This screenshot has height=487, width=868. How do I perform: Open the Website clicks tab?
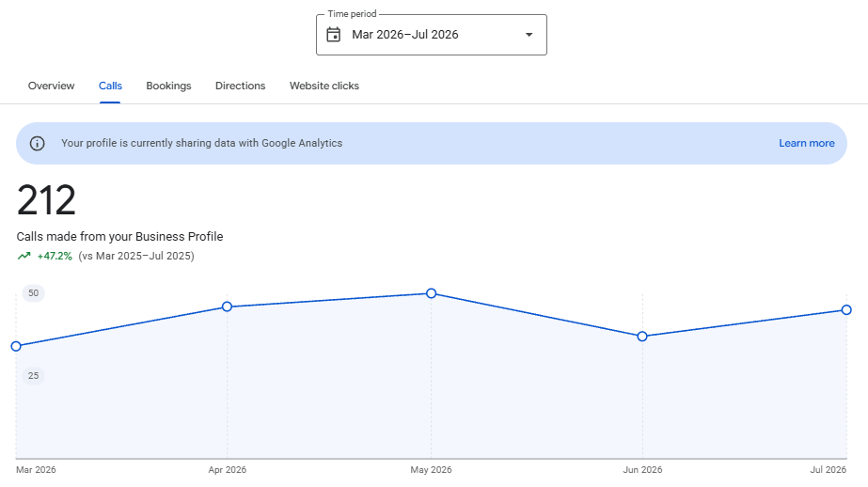coord(324,86)
